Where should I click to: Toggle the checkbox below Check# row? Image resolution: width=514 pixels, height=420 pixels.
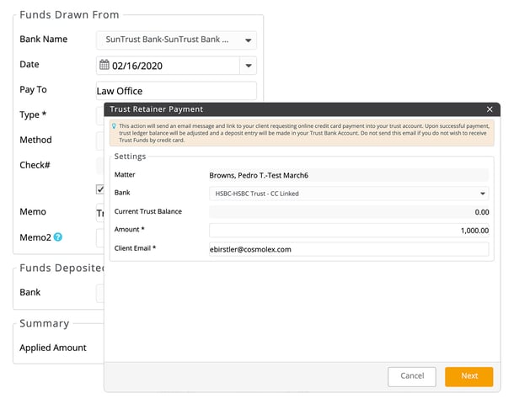(100, 189)
